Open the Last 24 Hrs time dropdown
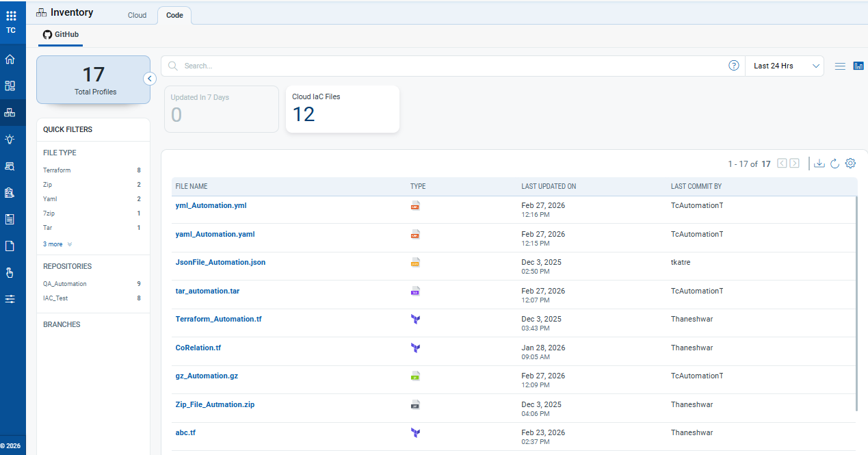Image resolution: width=868 pixels, height=455 pixels. pyautogui.click(x=784, y=66)
